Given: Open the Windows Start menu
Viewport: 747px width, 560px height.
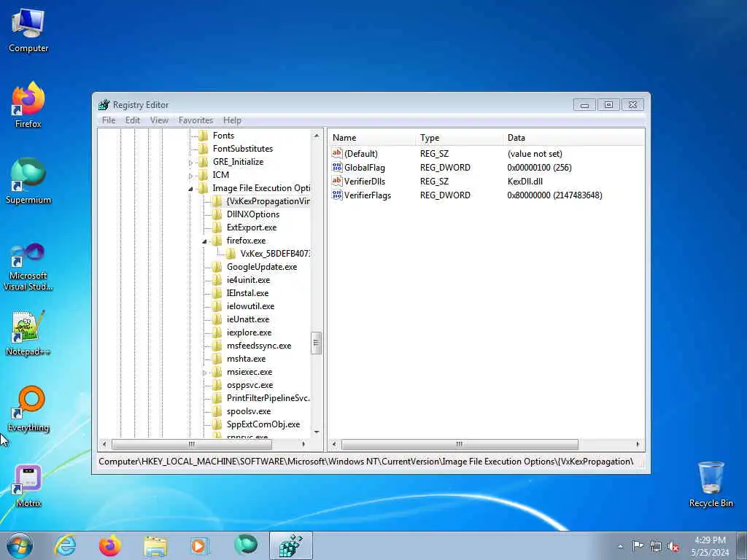Looking at the screenshot, I should (x=20, y=545).
